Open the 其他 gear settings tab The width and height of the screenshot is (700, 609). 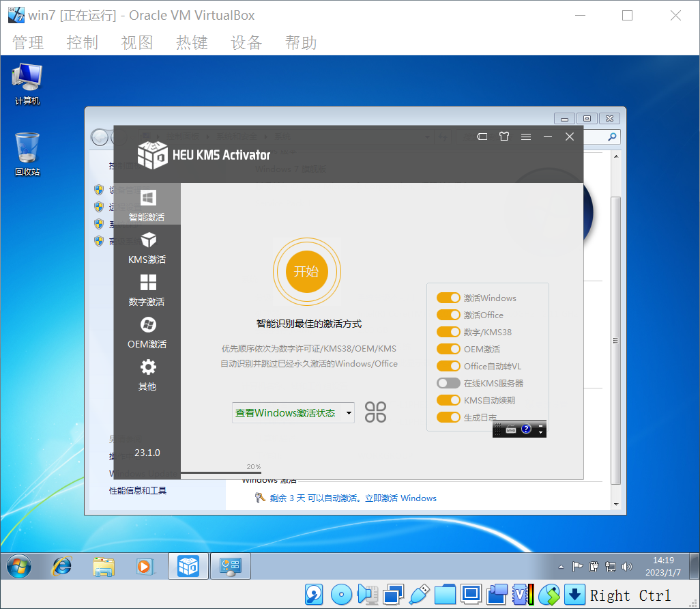[x=147, y=375]
